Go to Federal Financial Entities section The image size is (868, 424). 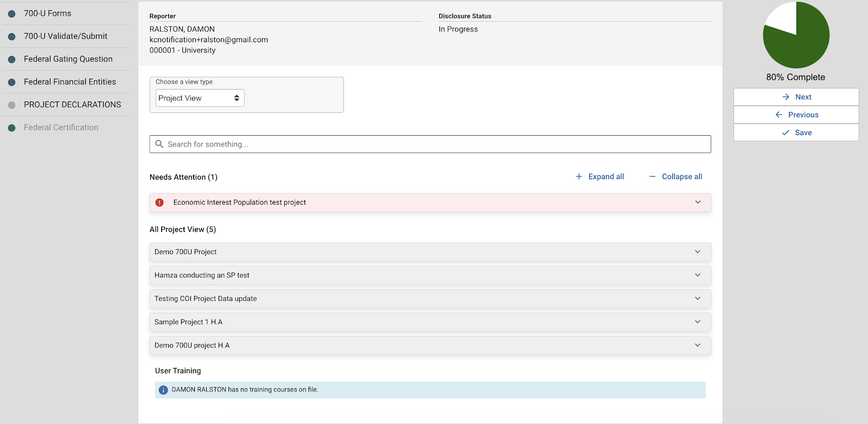point(69,82)
